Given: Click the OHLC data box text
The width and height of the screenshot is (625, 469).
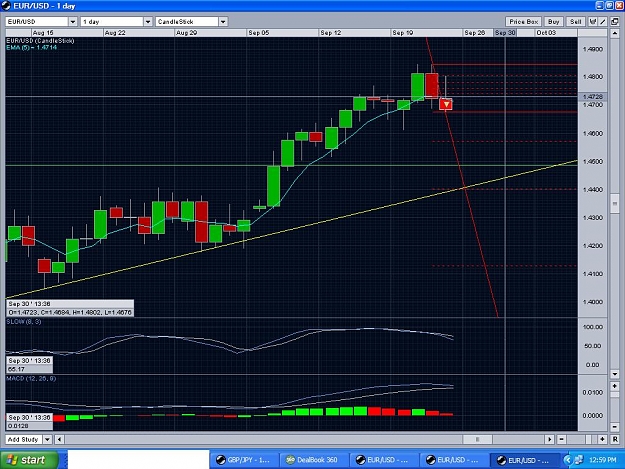Looking at the screenshot, I should tap(70, 312).
